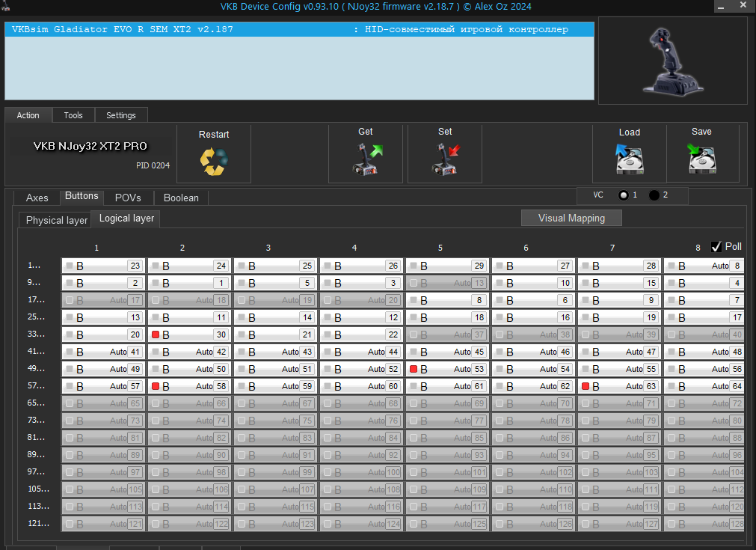Viewport: 756px width, 550px height.
Task: Switch to the POVs tab
Action: point(129,198)
